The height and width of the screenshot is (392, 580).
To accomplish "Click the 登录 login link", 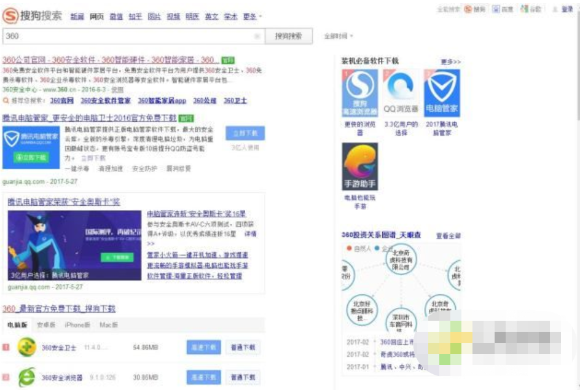I will coord(567,9).
